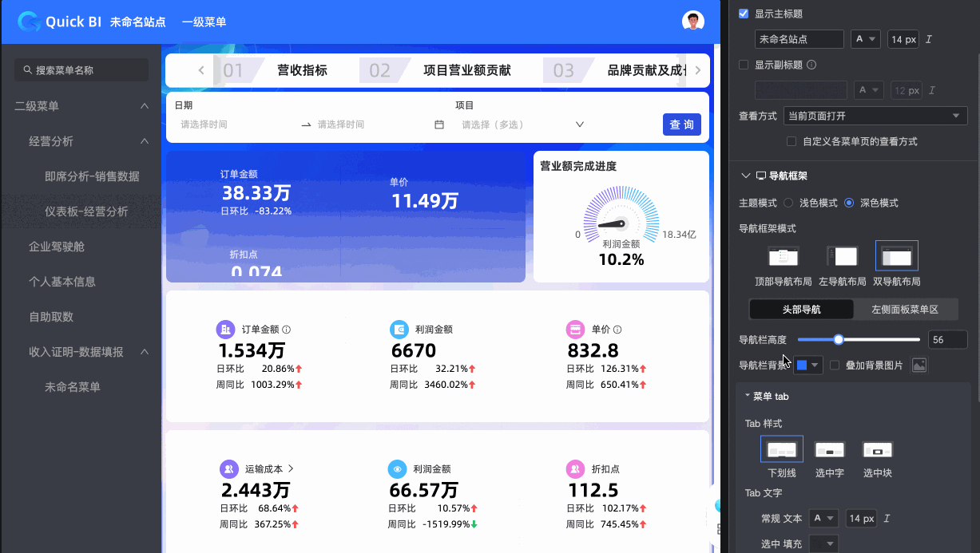Image resolution: width=980 pixels, height=553 pixels.
Task: Select 双导航布局 layout thumbnail
Action: coord(897,256)
